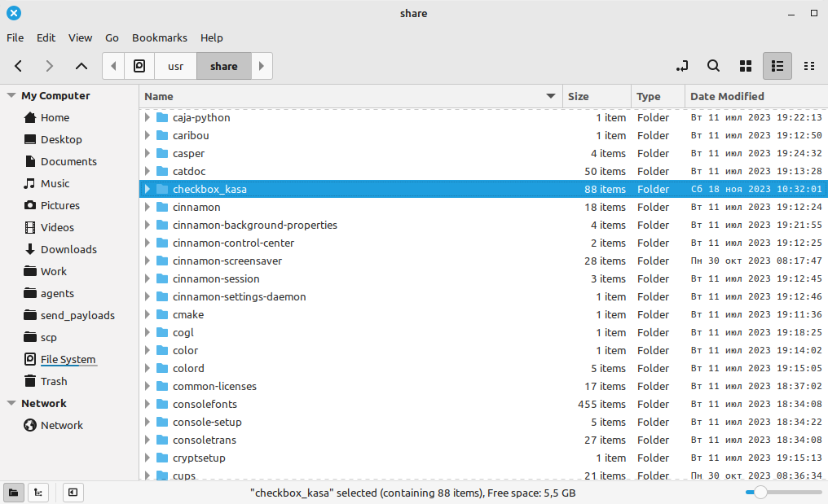Switch to icon grid view

(745, 66)
